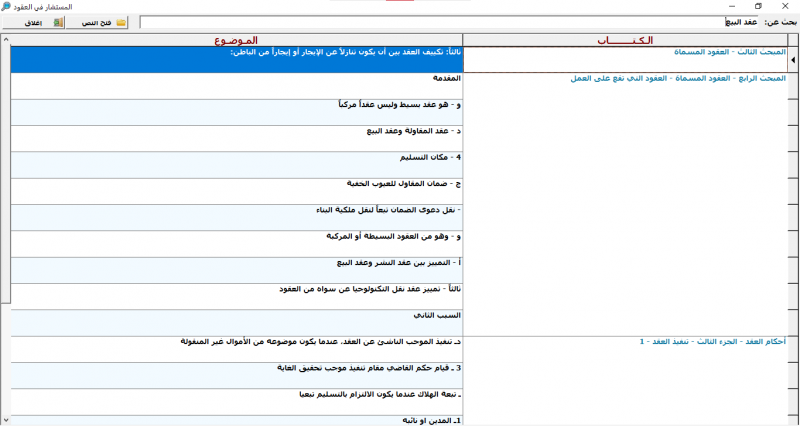The image size is (800, 426).
Task: Select the row د - عقد المقاولة وعقد البيع
Action: click(x=237, y=139)
